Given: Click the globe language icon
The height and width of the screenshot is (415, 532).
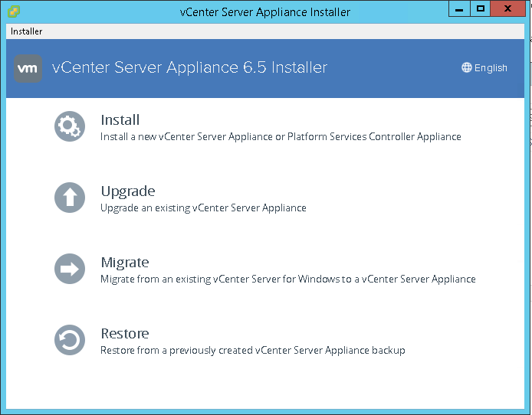Looking at the screenshot, I should coord(466,67).
